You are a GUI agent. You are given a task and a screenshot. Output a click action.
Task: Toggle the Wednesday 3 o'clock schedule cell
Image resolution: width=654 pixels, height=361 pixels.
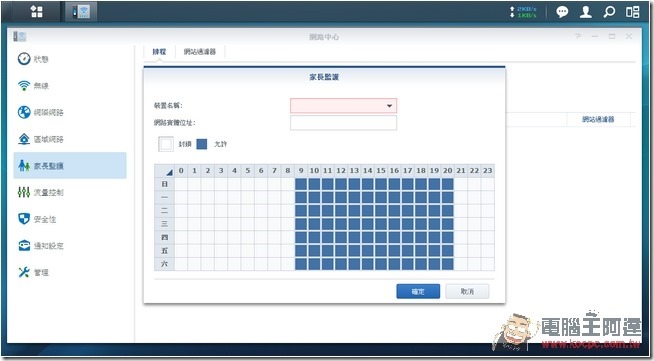point(221,224)
